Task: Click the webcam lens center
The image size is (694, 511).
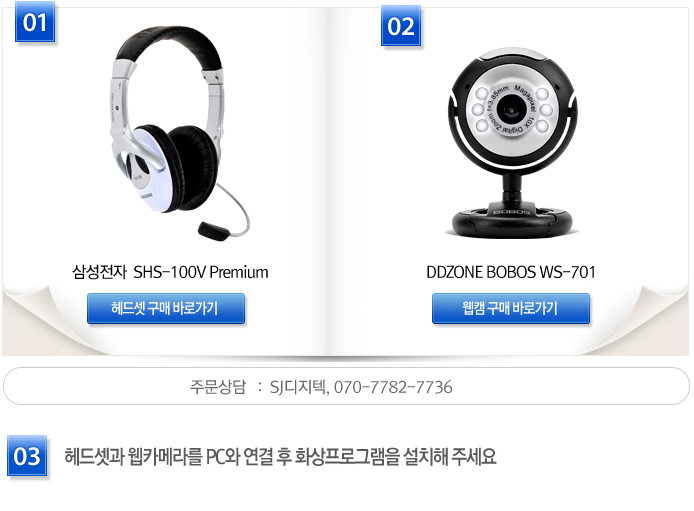Action: pyautogui.click(x=512, y=109)
